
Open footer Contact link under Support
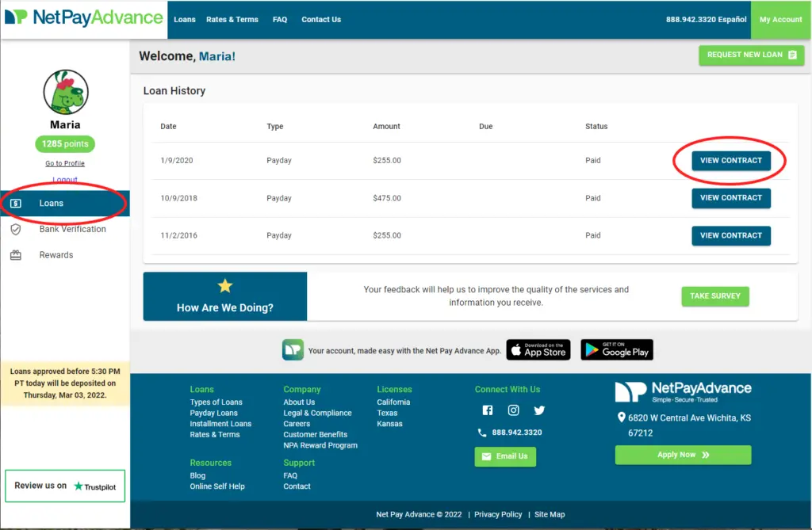click(x=297, y=486)
